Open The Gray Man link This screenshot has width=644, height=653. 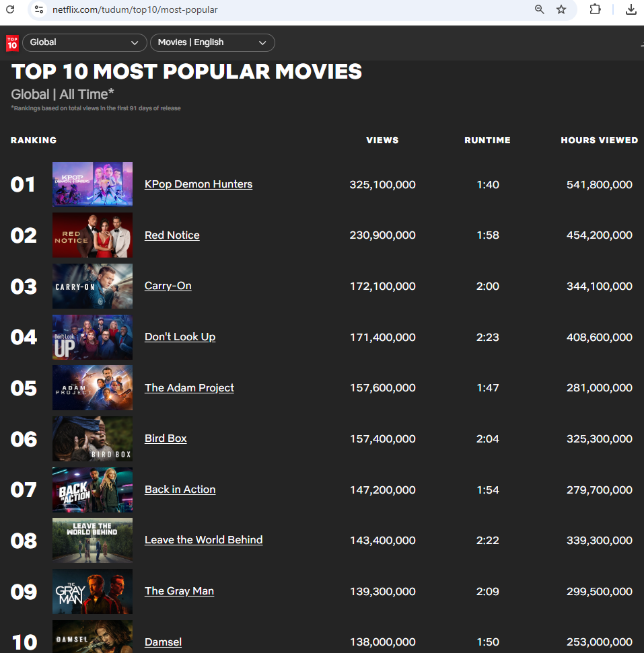pos(179,591)
